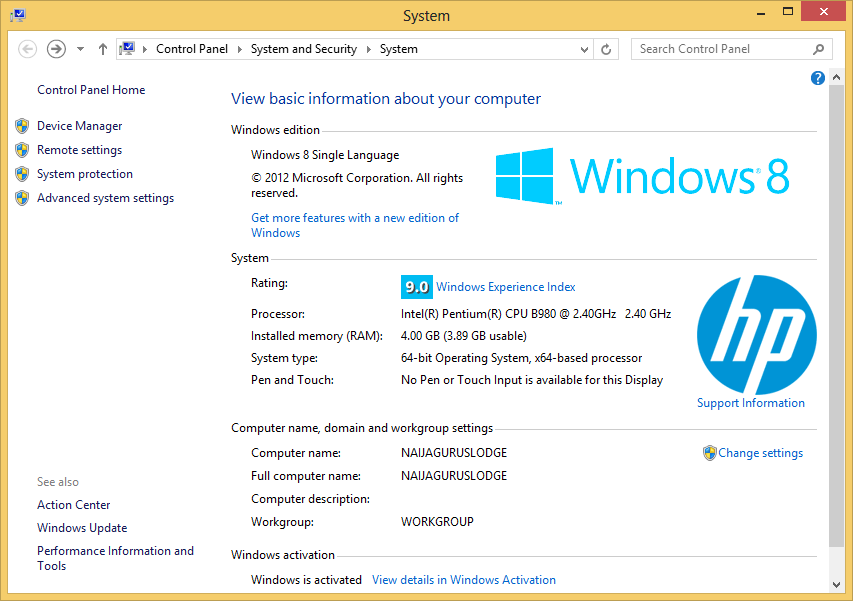Open the recent locations dropdown arrow
Image resolution: width=853 pixels, height=601 pixels.
click(81, 49)
